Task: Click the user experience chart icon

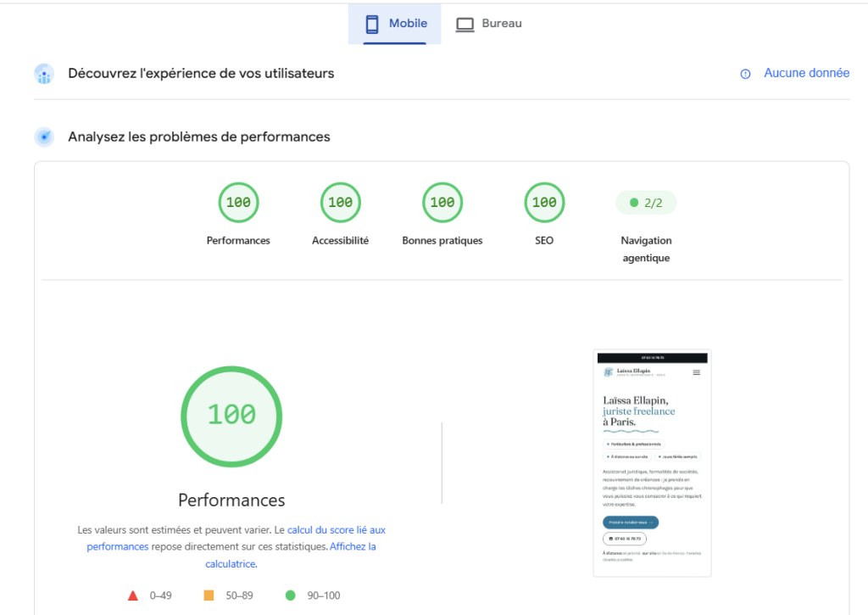Action: coord(44,74)
